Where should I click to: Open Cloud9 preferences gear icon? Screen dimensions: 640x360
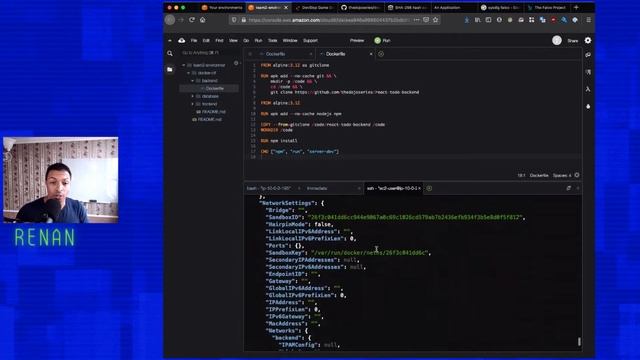click(588, 40)
